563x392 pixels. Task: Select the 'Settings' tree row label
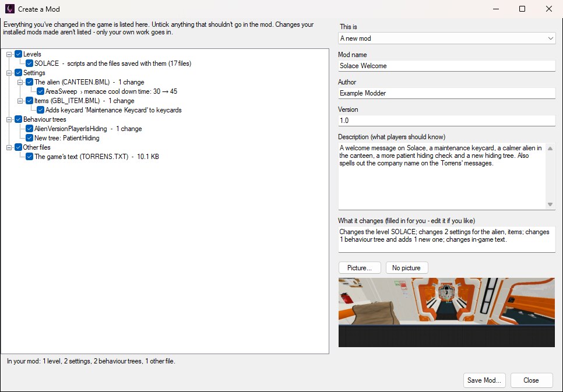(x=34, y=73)
